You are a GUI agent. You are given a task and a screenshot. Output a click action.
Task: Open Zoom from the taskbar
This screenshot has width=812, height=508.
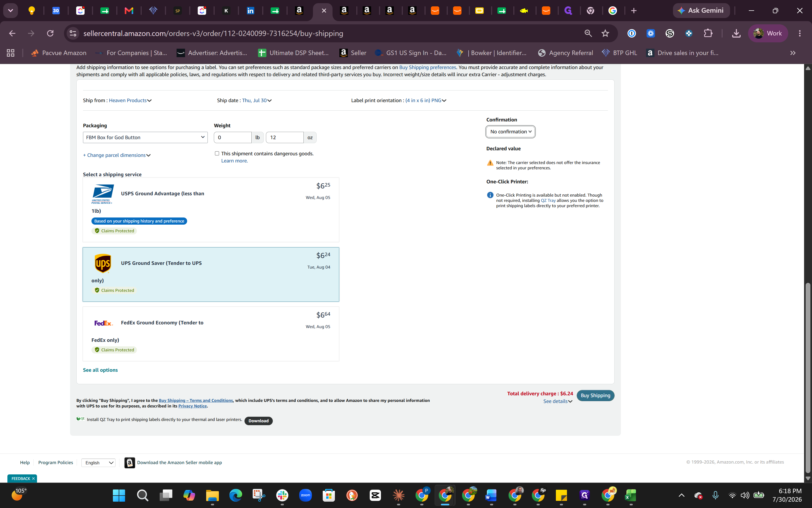point(305,495)
